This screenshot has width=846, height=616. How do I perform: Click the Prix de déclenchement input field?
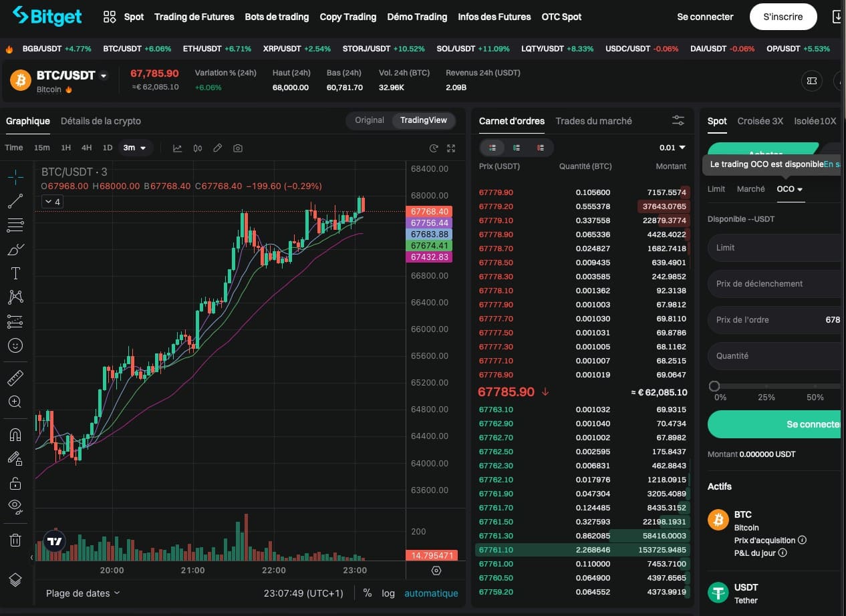click(775, 283)
